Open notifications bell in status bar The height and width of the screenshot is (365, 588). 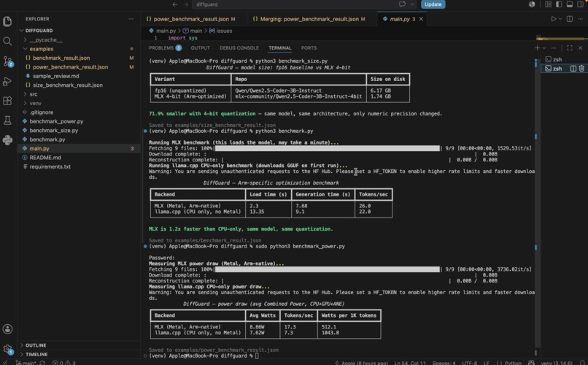[x=582, y=362]
